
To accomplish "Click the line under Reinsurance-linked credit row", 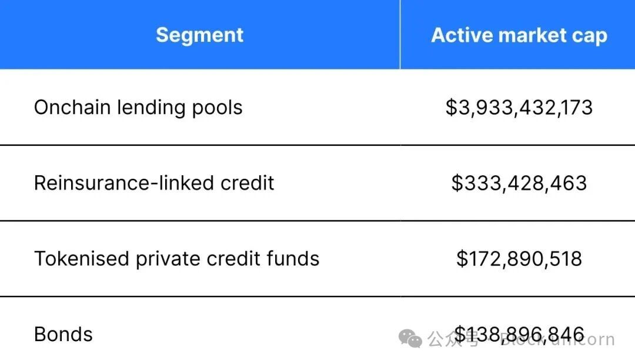I will [x=317, y=221].
